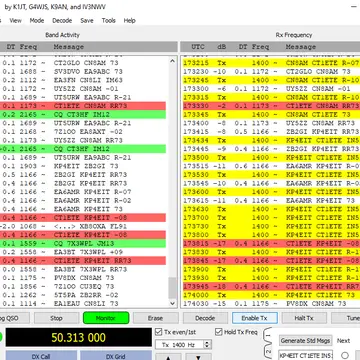Click the Halt Tx button
Viewport: 360px width, 360px height.
pyautogui.click(x=304, y=318)
